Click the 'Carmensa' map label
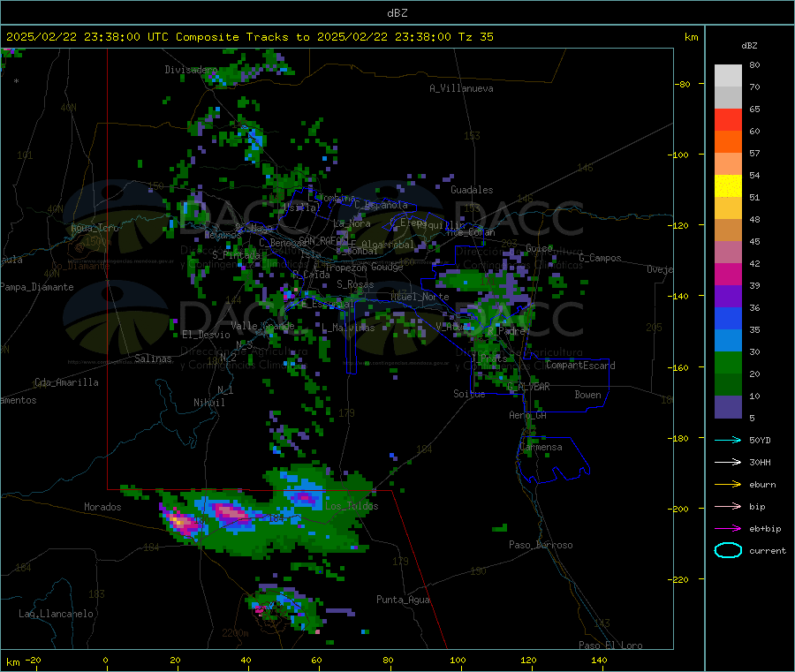This screenshot has width=795, height=672. (541, 447)
